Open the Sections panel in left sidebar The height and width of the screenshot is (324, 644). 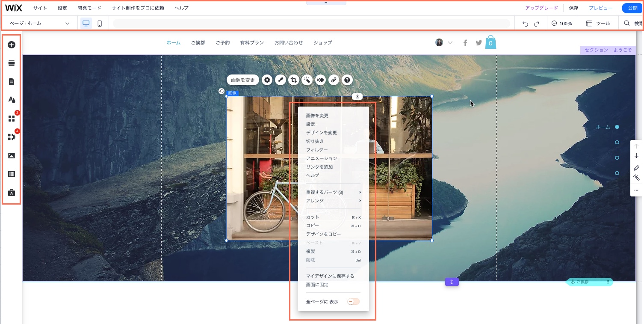click(x=12, y=63)
